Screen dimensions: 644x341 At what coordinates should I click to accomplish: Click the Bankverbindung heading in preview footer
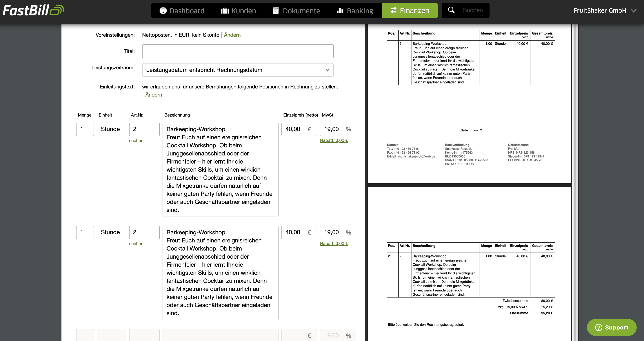(457, 145)
